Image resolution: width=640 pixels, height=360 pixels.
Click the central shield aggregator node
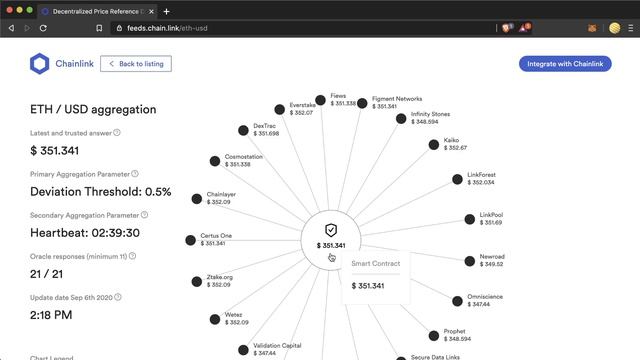click(x=331, y=240)
